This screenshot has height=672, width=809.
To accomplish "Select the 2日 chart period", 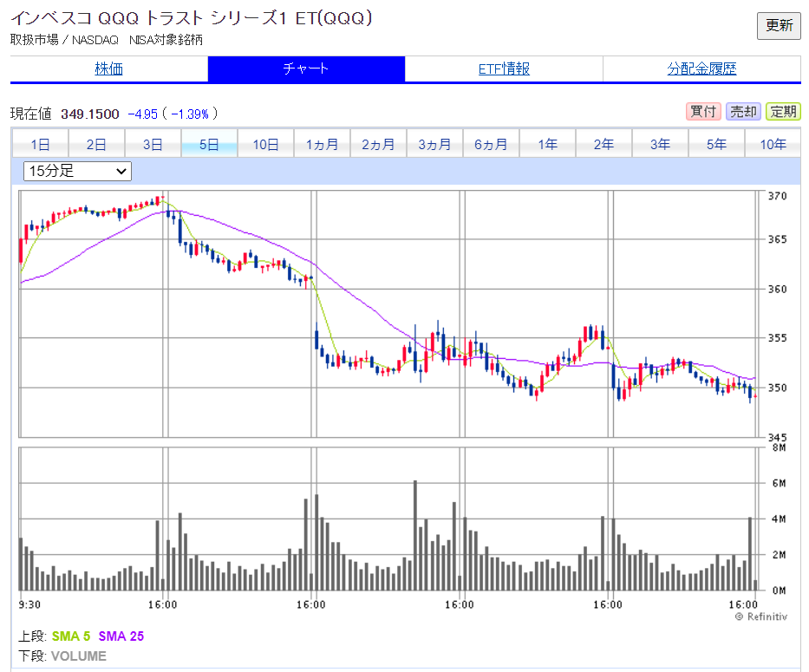I will (x=96, y=144).
